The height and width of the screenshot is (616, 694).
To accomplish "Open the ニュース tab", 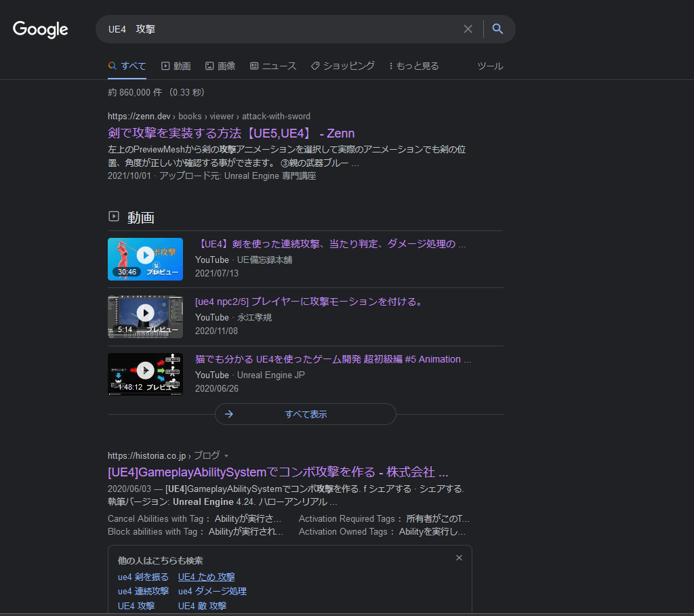I will (x=273, y=66).
